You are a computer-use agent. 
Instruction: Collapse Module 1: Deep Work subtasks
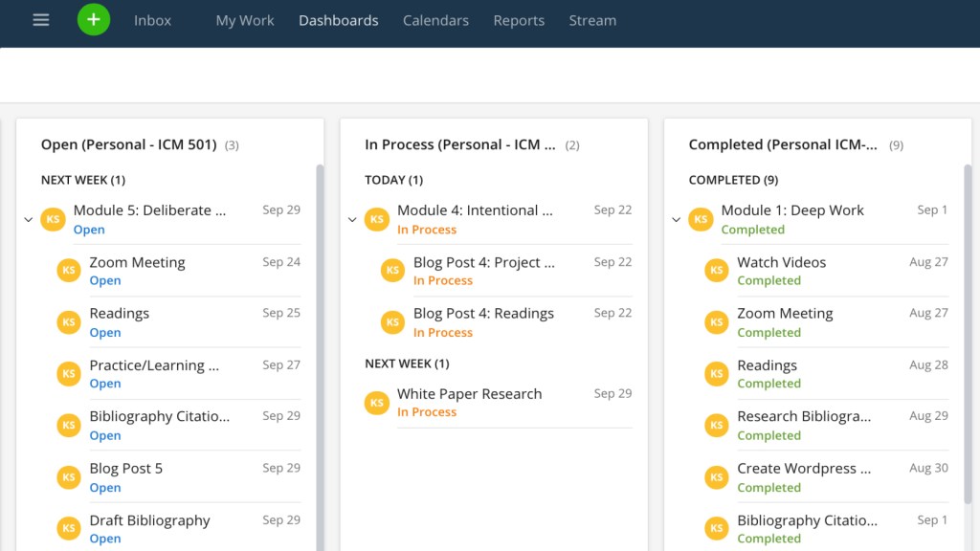[x=676, y=220]
